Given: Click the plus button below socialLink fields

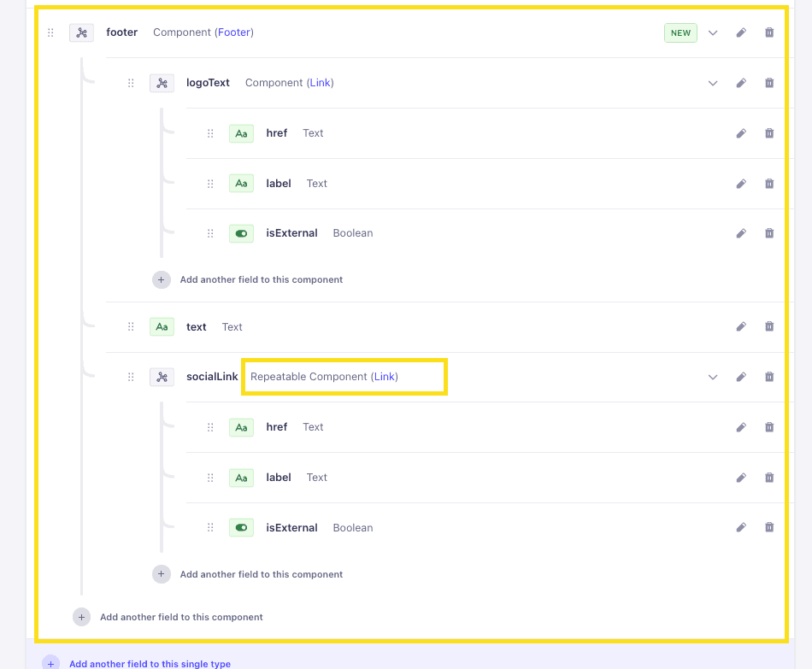Looking at the screenshot, I should (161, 574).
